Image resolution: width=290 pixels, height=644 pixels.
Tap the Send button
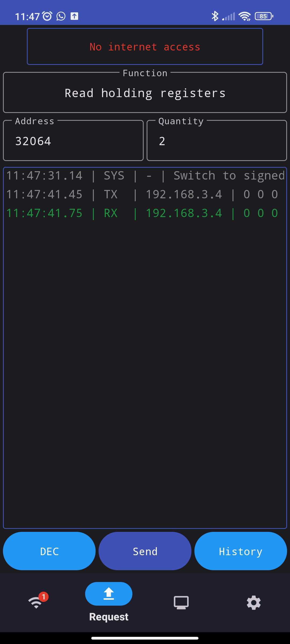click(x=145, y=551)
